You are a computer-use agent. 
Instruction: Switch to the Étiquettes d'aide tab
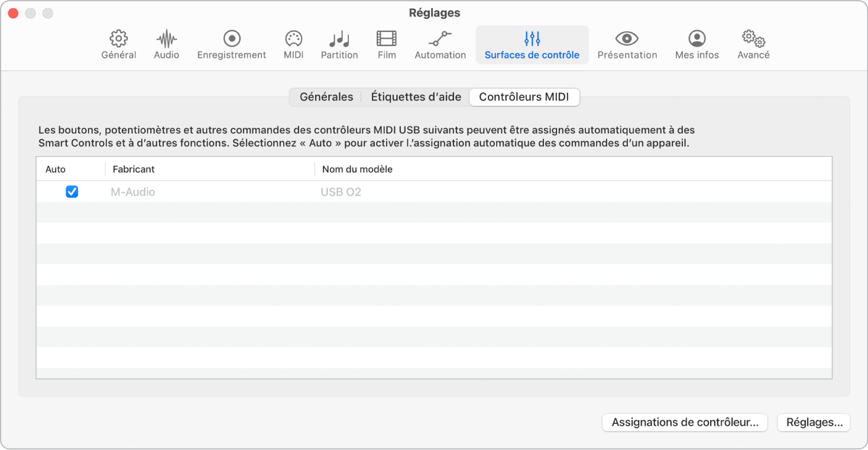tap(416, 97)
